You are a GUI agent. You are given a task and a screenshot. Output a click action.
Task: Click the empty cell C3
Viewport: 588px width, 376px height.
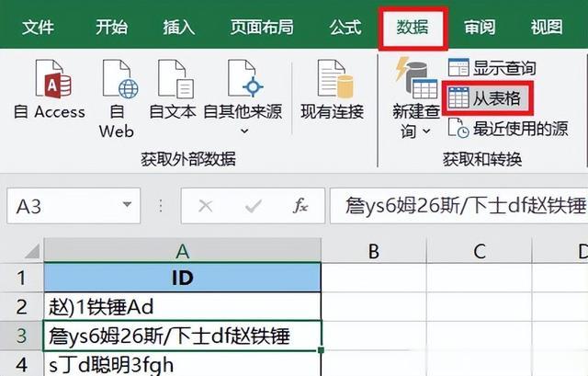pos(480,336)
